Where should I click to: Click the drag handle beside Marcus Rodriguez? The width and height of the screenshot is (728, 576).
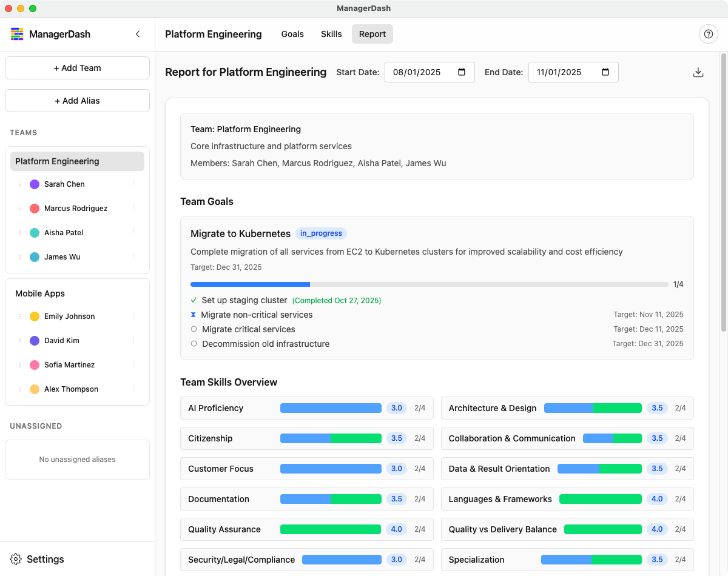pos(20,209)
